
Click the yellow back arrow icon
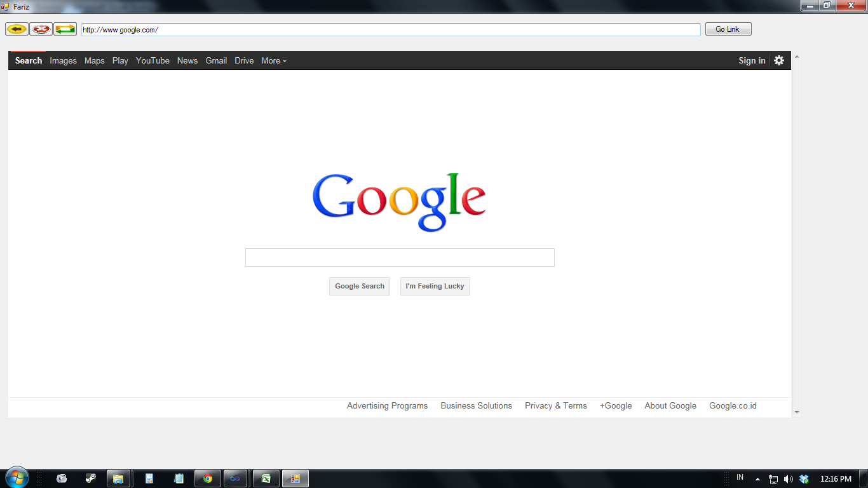[17, 29]
